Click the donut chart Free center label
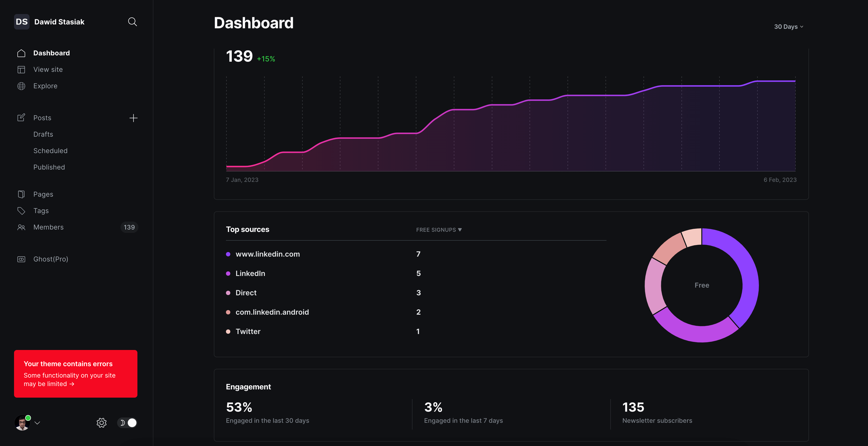Screen dimensions: 868x446 (x=702, y=285)
